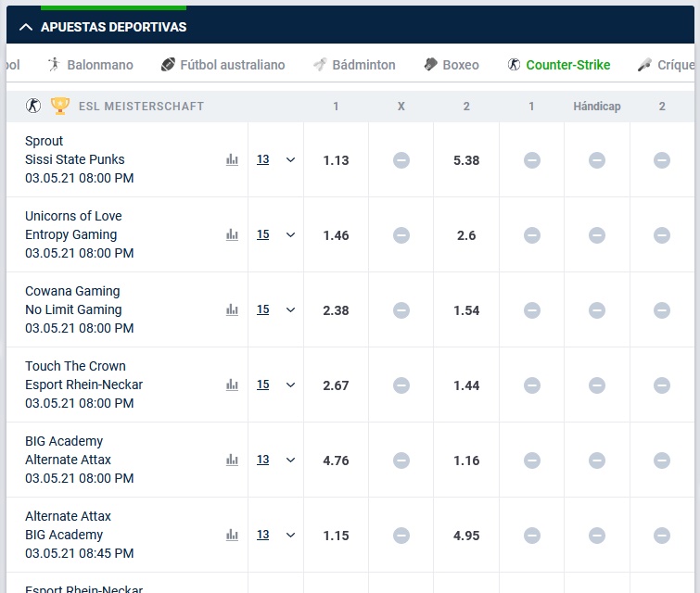The height and width of the screenshot is (593, 700).
Task: Select odds 4.95 in the 08:45 PM match
Action: coord(466,535)
